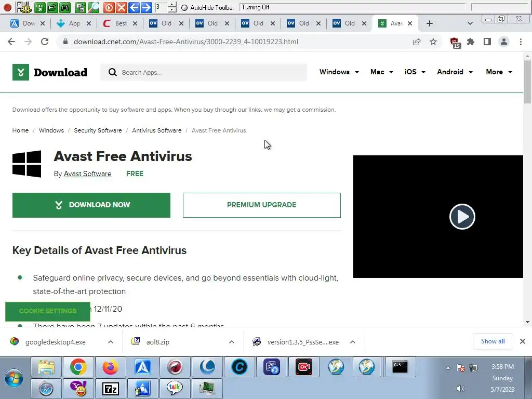The image size is (532, 399).
Task: Open COOKIE SETTINGS
Action: (x=48, y=311)
